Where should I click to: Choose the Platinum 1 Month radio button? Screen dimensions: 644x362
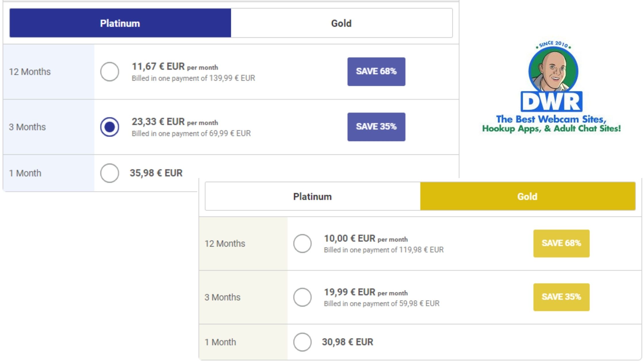coord(110,173)
